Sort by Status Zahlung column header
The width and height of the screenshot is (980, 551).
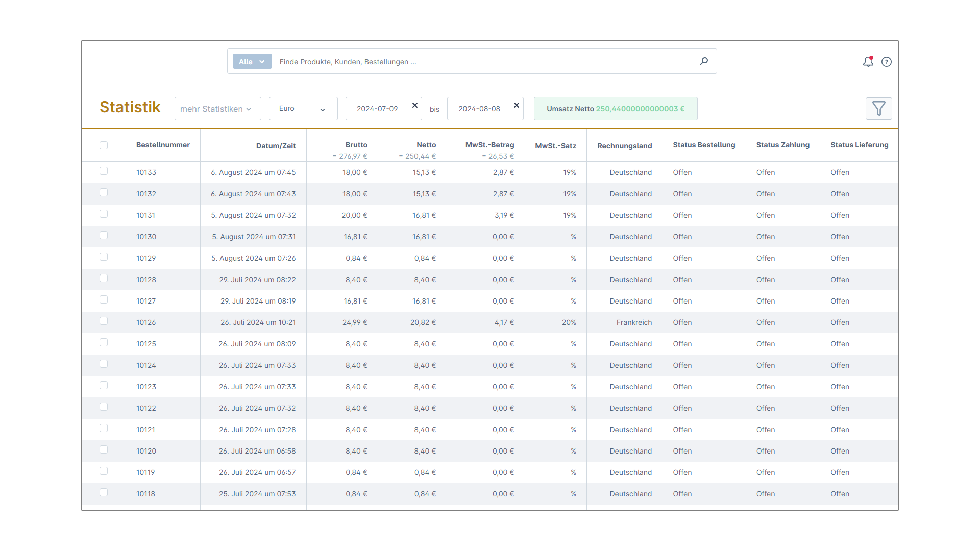click(x=783, y=145)
